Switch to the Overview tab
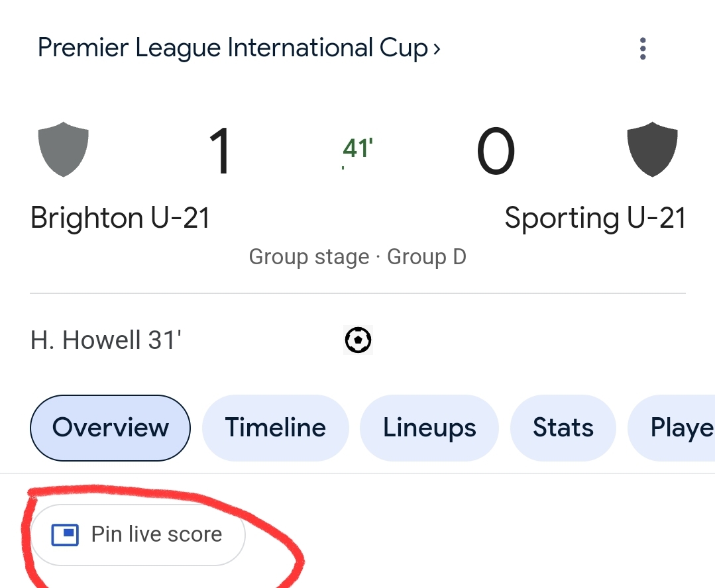This screenshot has height=588, width=715. pyautogui.click(x=111, y=428)
